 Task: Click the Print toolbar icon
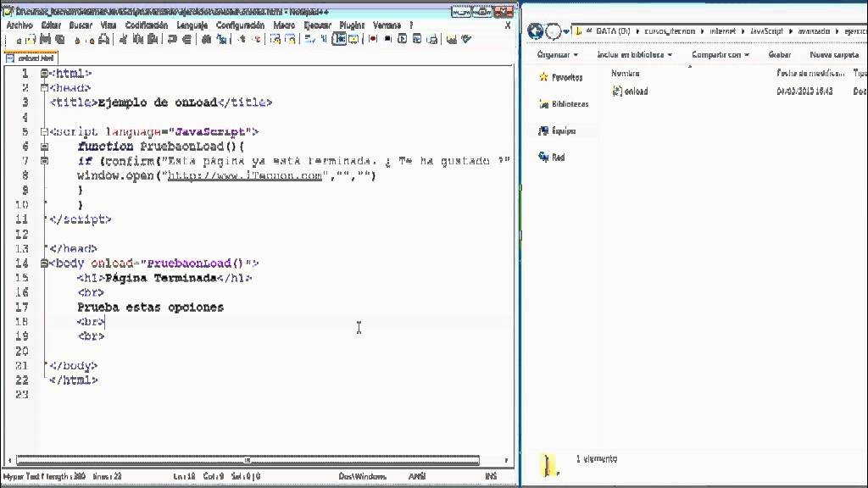[103, 39]
